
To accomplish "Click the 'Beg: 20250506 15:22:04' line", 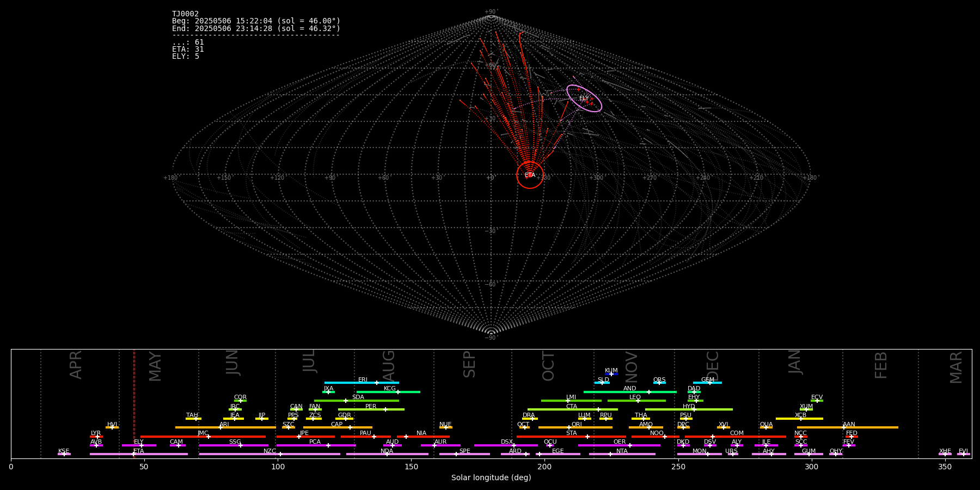I will [x=256, y=21].
